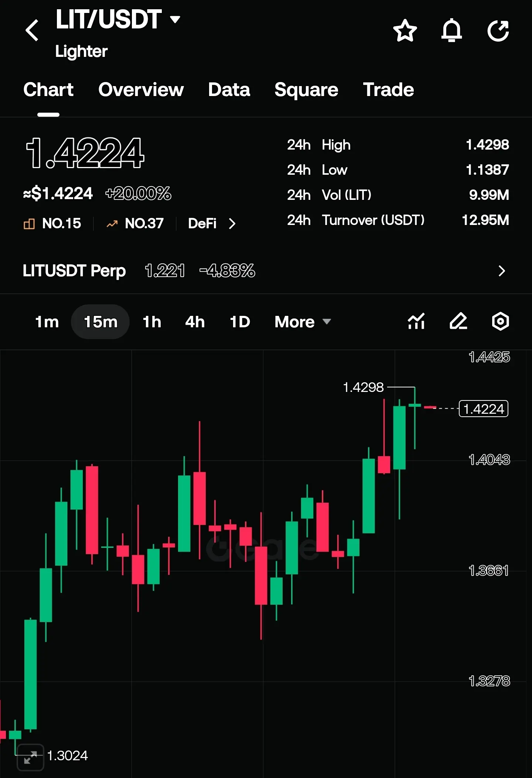Open the Data tab
Viewport: 532px width, 778px height.
coord(229,90)
